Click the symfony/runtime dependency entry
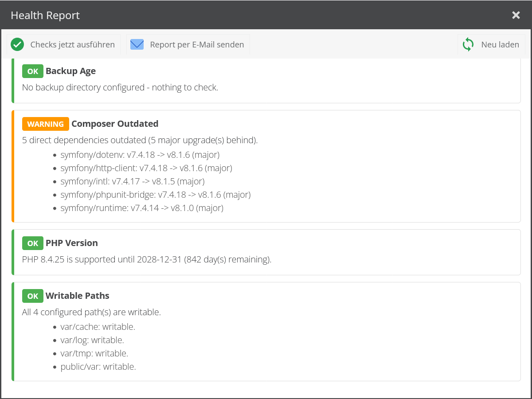 coord(142,208)
